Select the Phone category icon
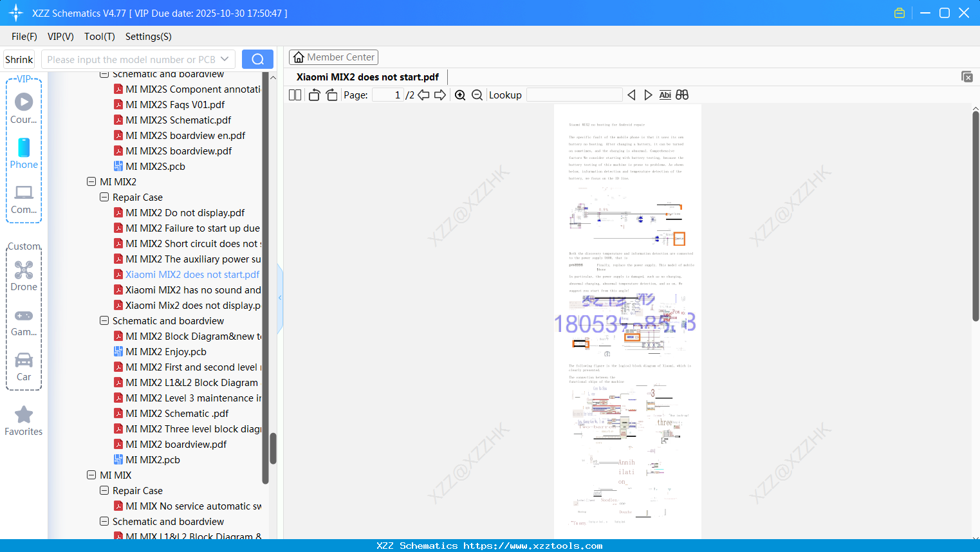The width and height of the screenshot is (980, 552). point(24,153)
